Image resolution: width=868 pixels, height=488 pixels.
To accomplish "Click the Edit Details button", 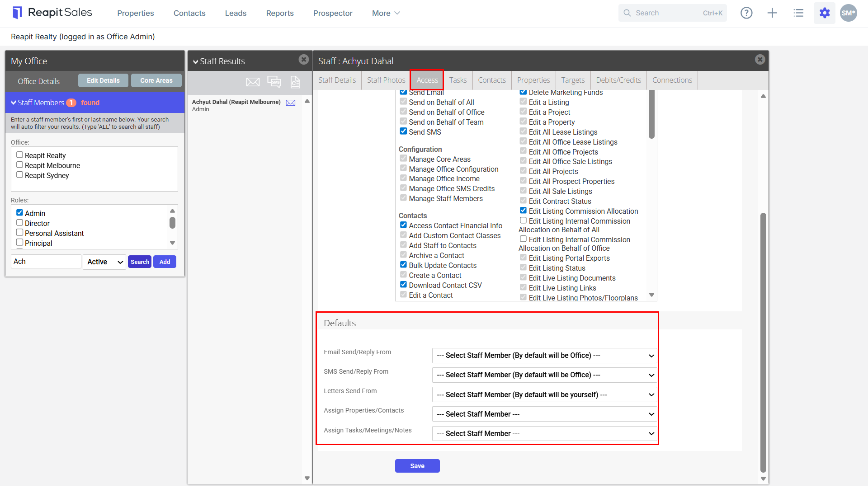I will (x=103, y=80).
